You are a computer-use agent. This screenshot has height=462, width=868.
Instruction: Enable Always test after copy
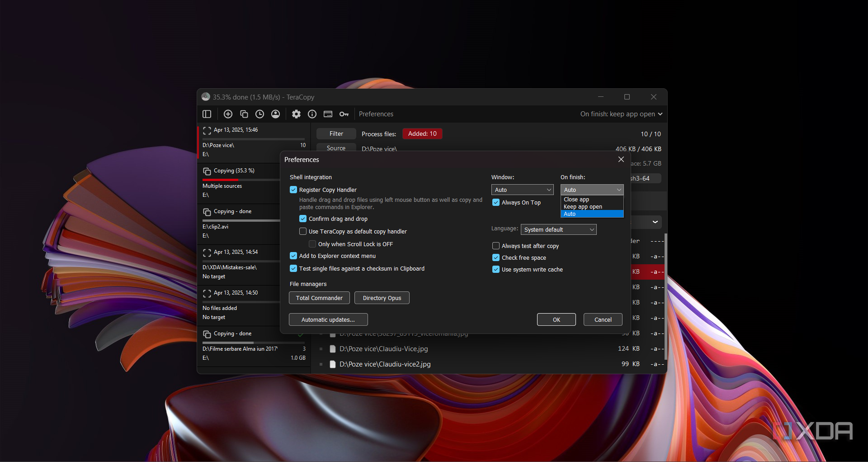pyautogui.click(x=496, y=246)
